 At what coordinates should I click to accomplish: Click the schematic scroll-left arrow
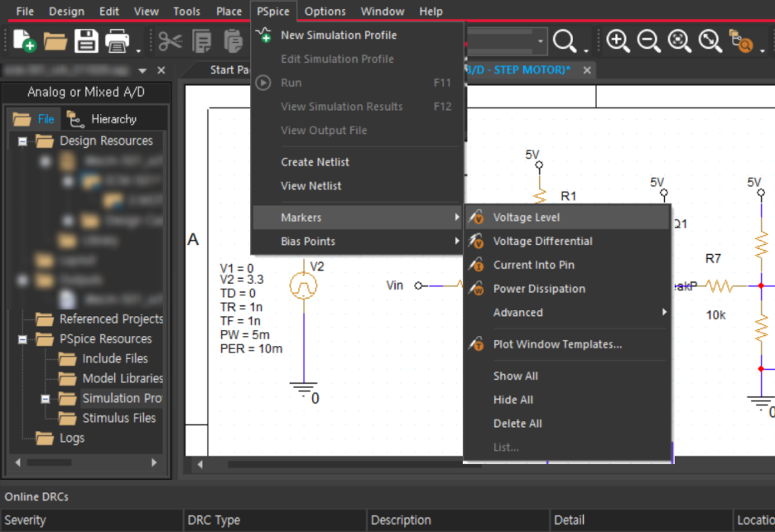[x=200, y=464]
